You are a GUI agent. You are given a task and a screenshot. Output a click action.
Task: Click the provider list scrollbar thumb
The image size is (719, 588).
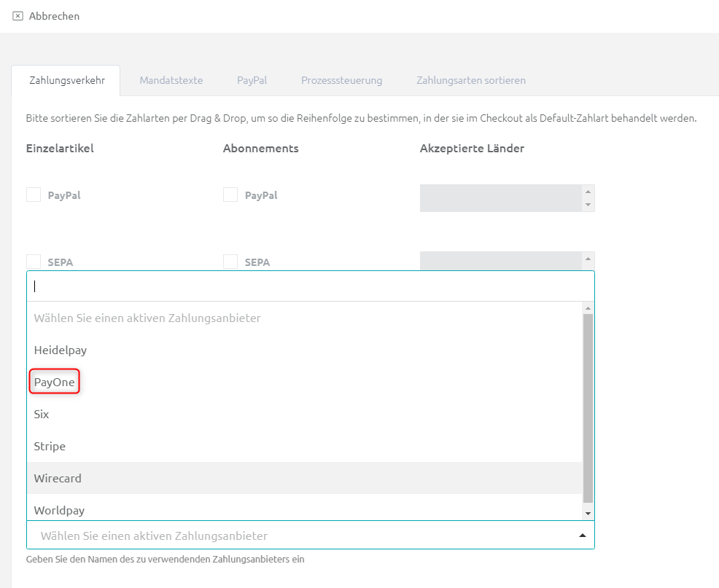tap(588, 408)
